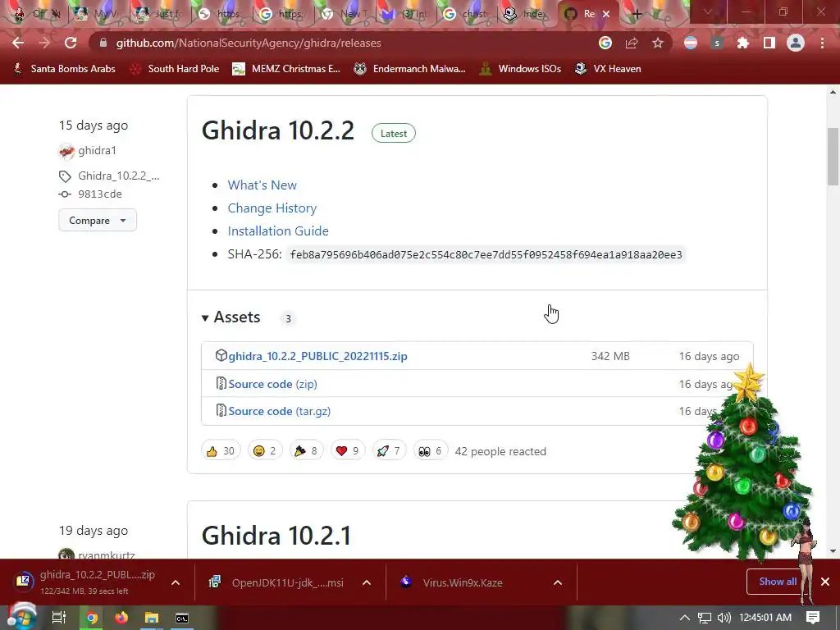Open the volume control in tray
This screenshot has height=630, width=840.
[724, 618]
